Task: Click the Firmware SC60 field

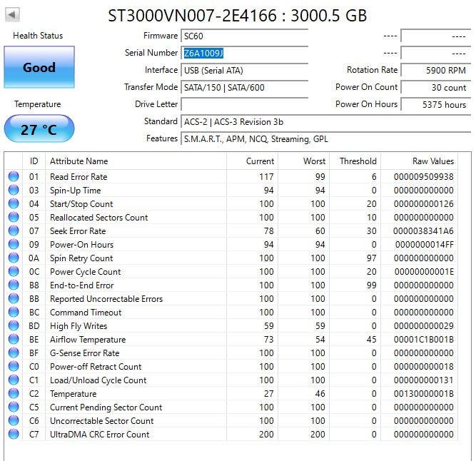Action: click(x=245, y=36)
